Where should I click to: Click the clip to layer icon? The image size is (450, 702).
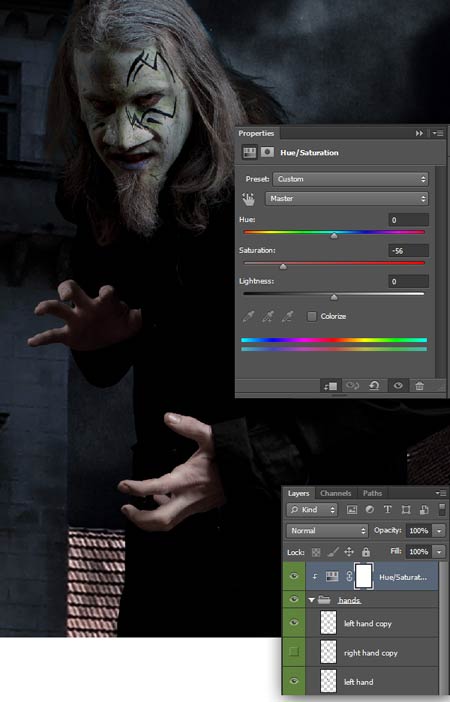point(330,386)
